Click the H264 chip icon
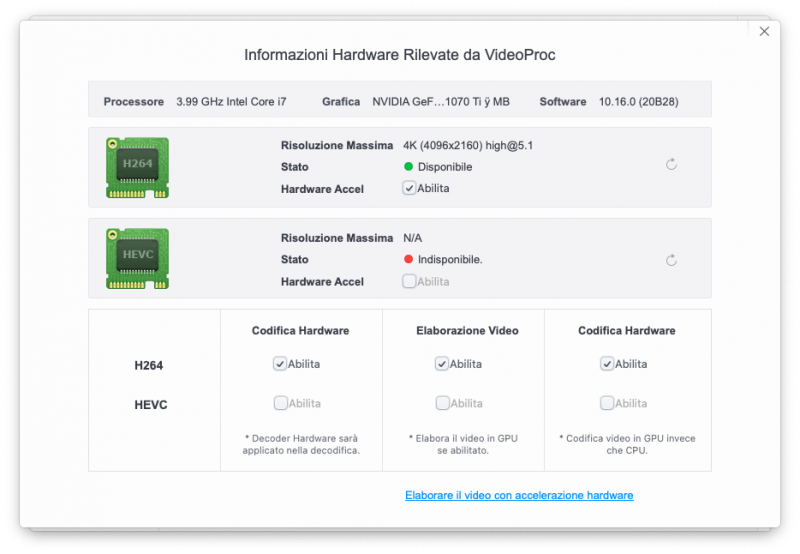This screenshot has width=800, height=554. click(x=137, y=167)
